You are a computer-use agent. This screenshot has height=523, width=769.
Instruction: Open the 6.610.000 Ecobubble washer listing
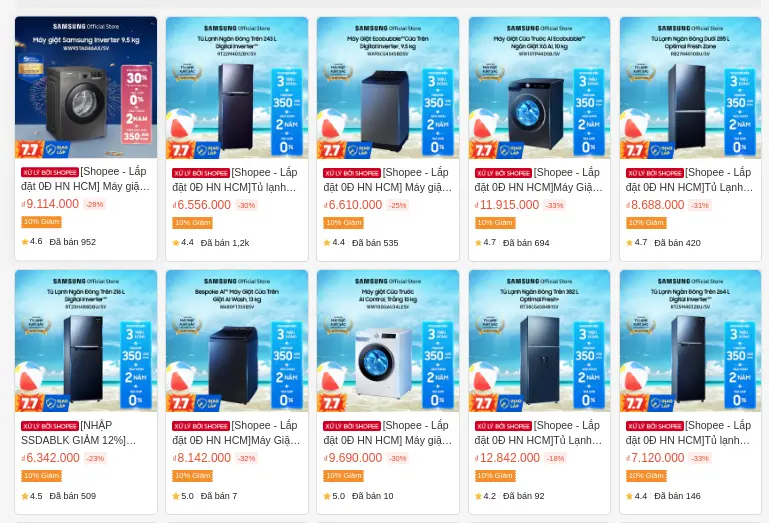coord(388,180)
